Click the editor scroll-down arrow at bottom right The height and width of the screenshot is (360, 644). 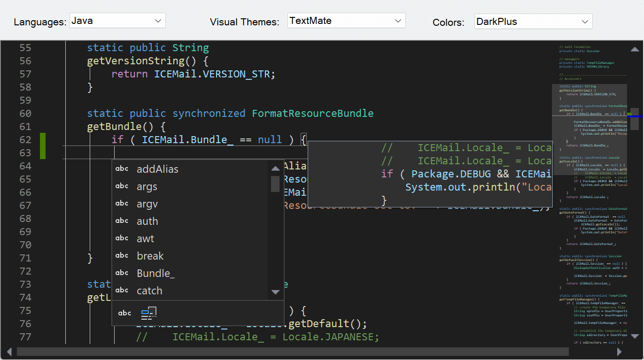(x=635, y=336)
